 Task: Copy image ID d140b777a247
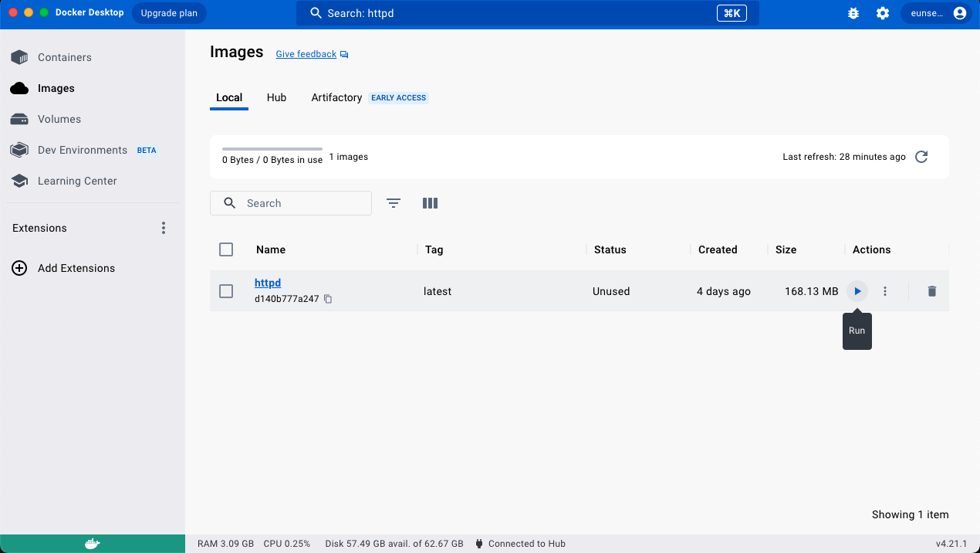(328, 299)
